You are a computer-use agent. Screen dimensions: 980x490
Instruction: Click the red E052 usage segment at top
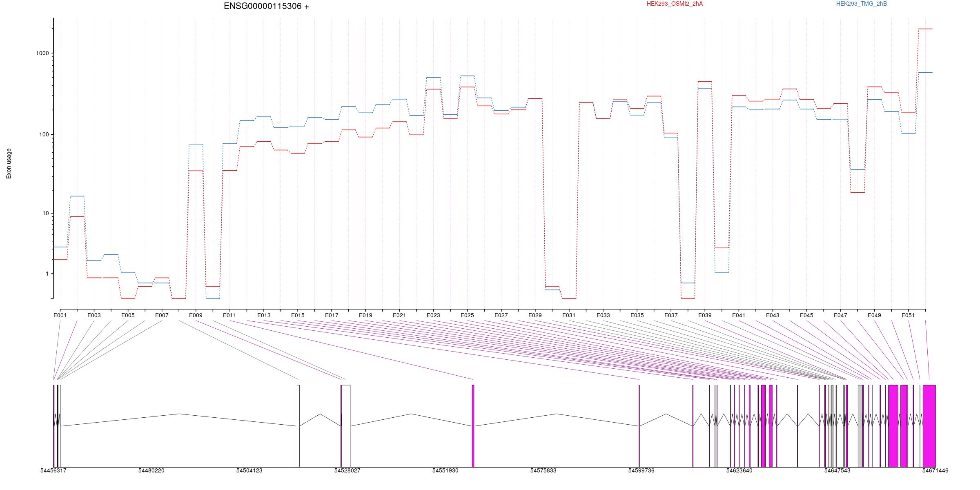point(925,29)
